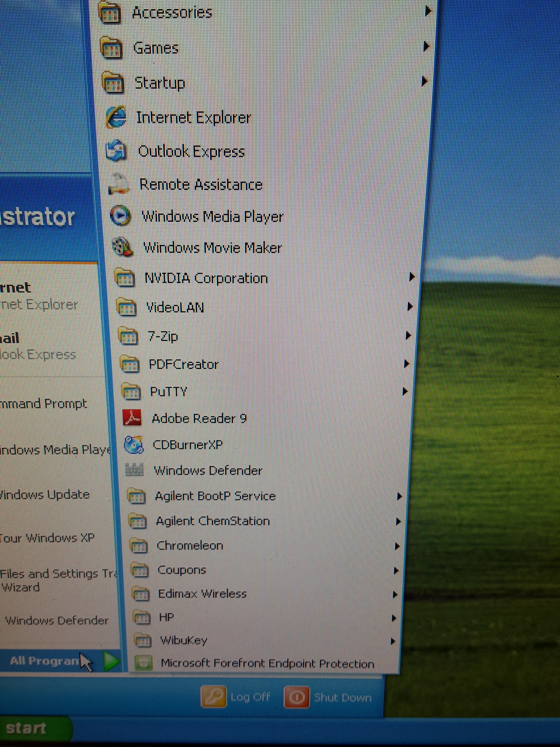Expand the NVIDIA Corporation submenu arrow
The height and width of the screenshot is (747, 560).
pos(412,277)
